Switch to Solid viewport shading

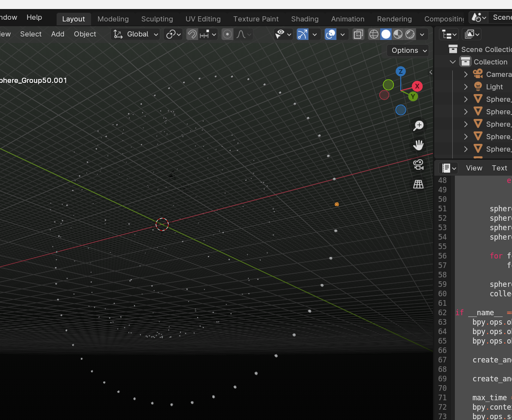[386, 34]
